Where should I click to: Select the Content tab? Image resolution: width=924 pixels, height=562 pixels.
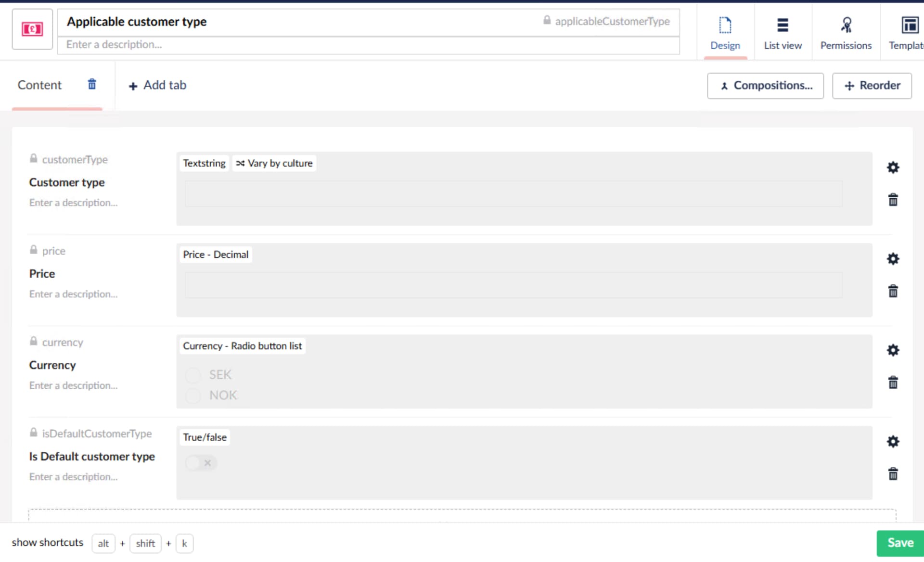pyautogui.click(x=39, y=85)
